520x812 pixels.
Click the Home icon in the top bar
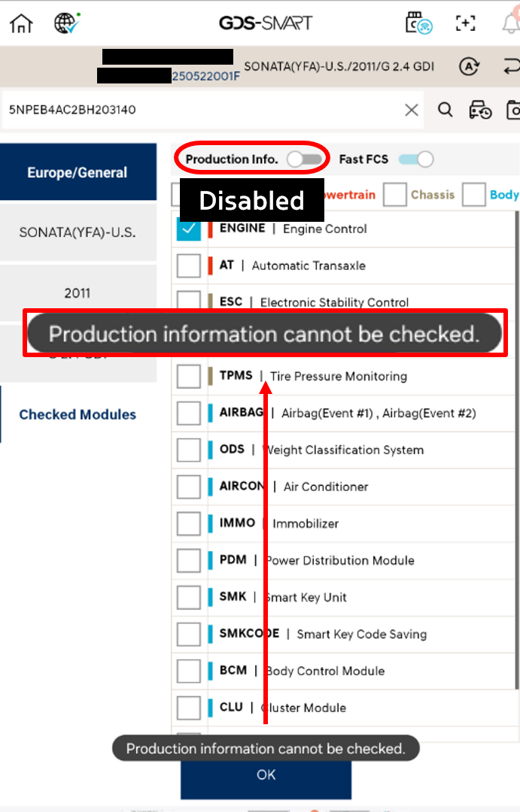point(20,23)
